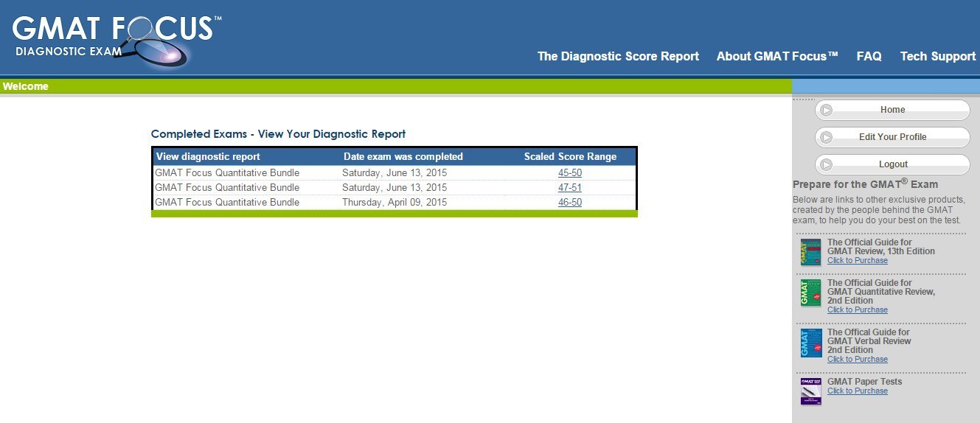Click the arrow icon on Edit Your Profile
Viewport: 980px width, 423px height.
(827, 137)
